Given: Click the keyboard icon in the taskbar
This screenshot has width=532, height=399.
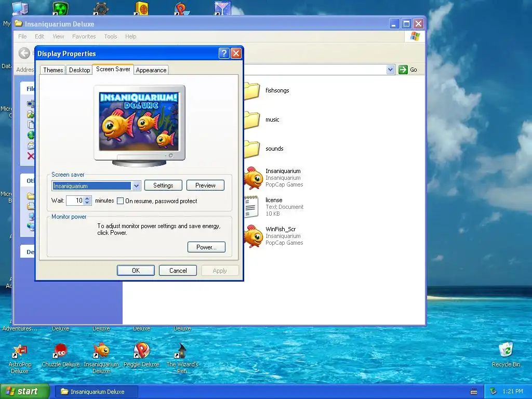Looking at the screenshot, I should [474, 392].
